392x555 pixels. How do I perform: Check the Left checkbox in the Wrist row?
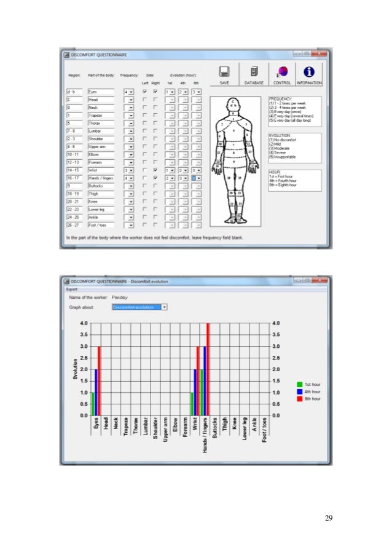[145, 170]
